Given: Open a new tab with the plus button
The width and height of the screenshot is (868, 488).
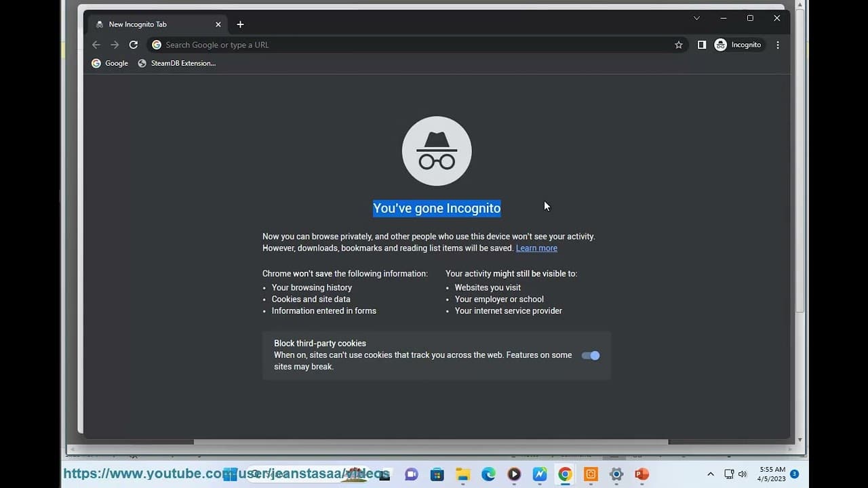Looking at the screenshot, I should point(240,24).
